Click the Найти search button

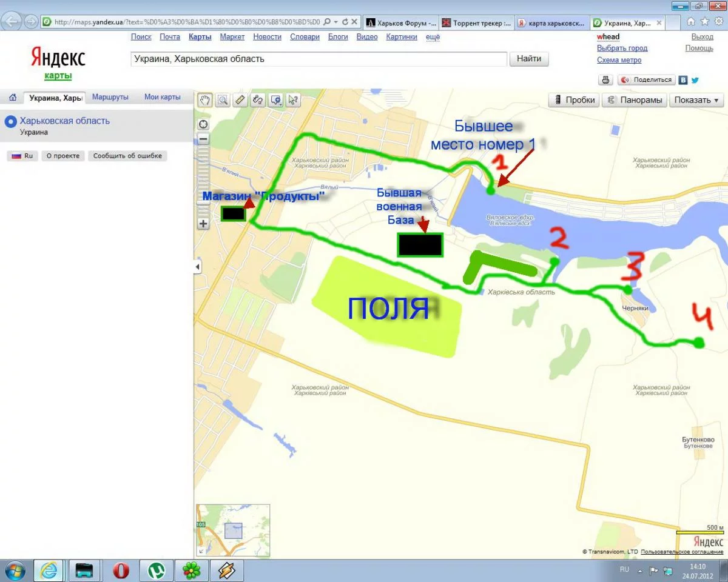click(529, 59)
